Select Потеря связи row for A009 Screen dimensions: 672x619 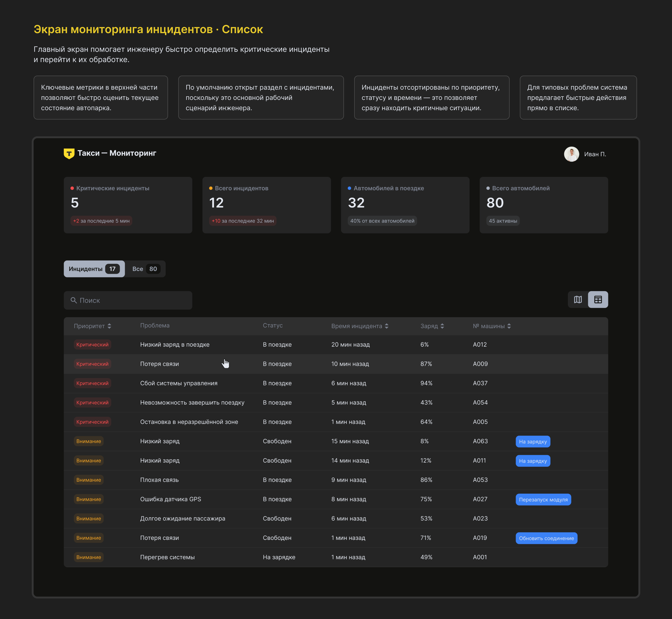(336, 364)
